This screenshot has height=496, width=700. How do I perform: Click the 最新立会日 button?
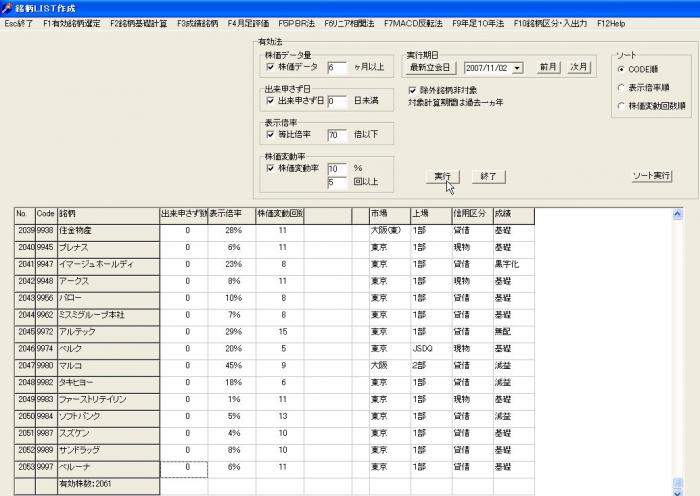click(x=432, y=68)
